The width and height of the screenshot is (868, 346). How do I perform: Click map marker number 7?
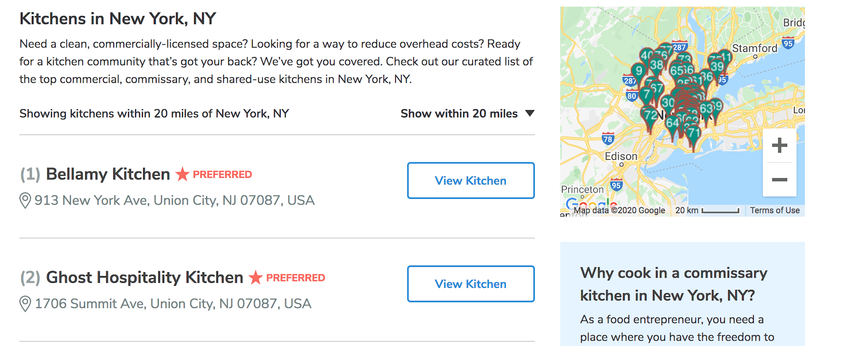646,94
